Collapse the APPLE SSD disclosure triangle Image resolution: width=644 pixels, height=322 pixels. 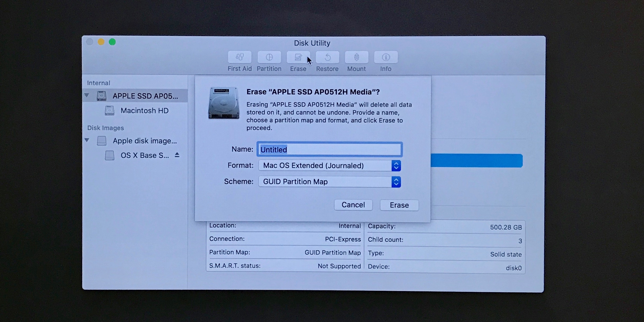87,95
